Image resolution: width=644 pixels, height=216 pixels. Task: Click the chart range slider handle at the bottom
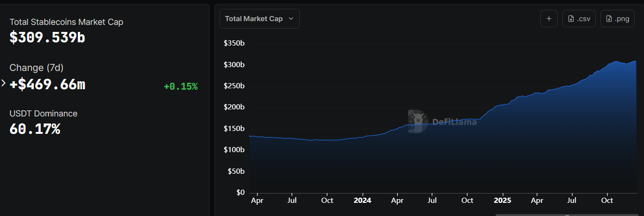point(567,215)
